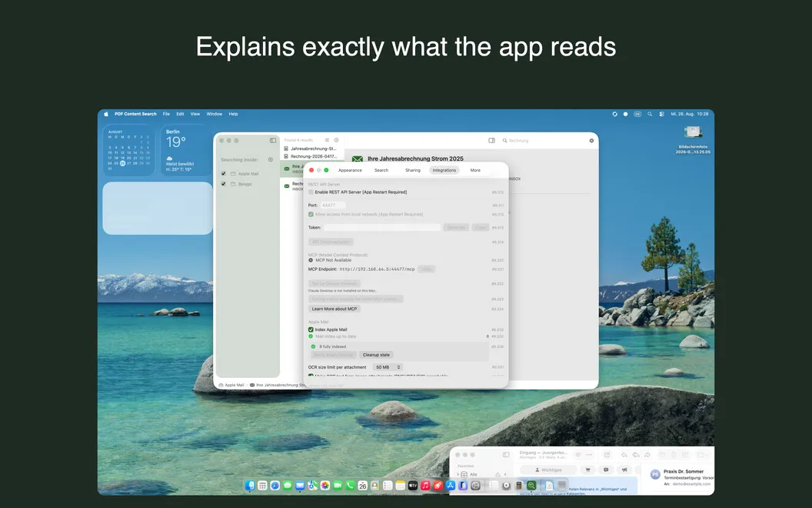Screen dimensions: 812x508
Task: Click the date and time in menu bar
Action: tap(689, 114)
